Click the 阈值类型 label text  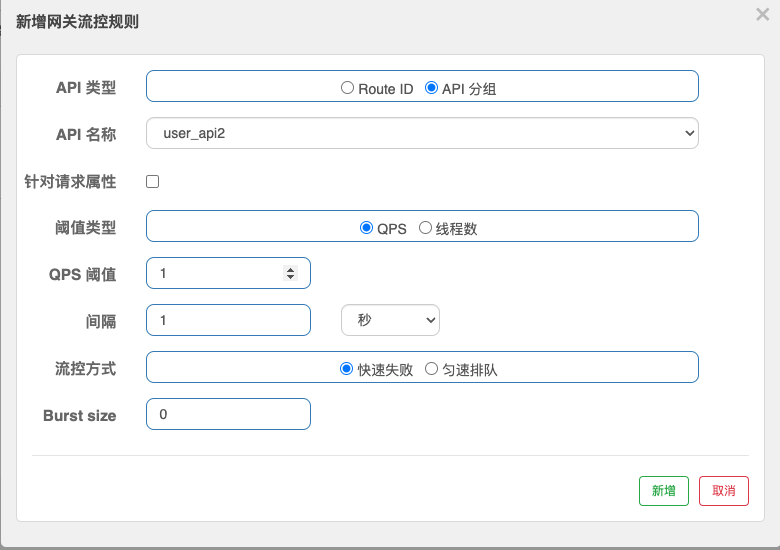tap(86, 228)
